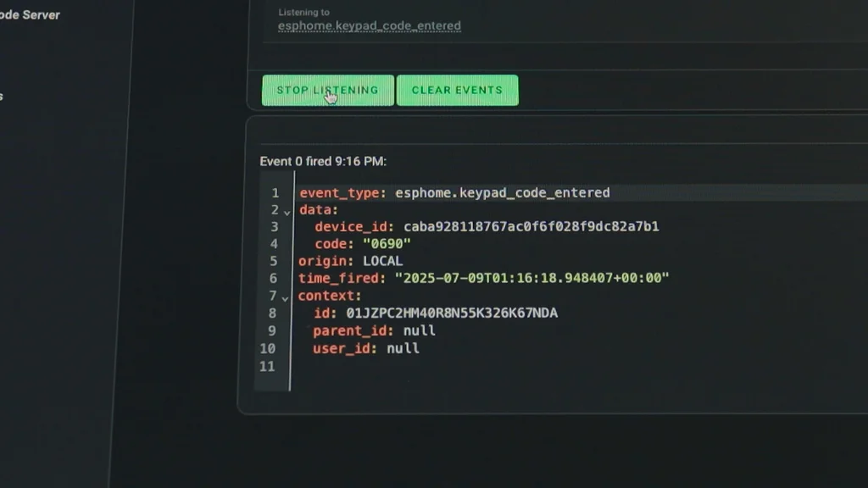868x488 pixels.
Task: Open Code Server in the sidebar
Action: (x=30, y=15)
